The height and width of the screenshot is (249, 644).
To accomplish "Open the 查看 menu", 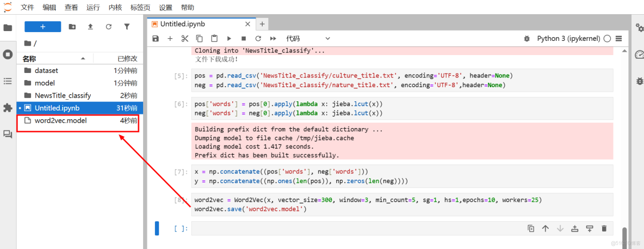I will (71, 8).
